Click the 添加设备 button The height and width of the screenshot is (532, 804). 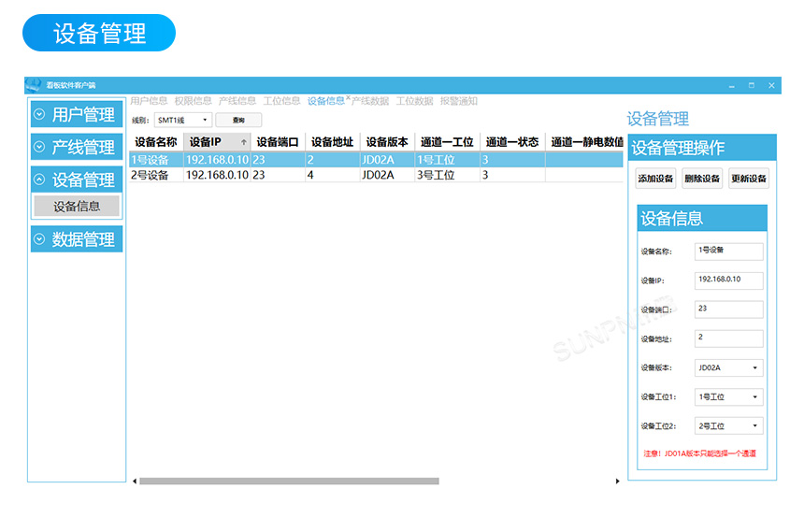coord(655,179)
